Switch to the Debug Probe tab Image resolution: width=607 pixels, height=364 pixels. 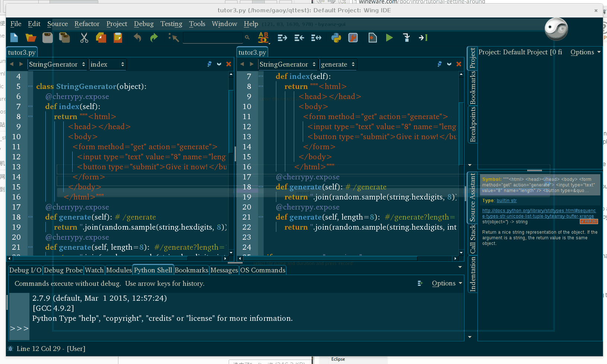pos(63,270)
